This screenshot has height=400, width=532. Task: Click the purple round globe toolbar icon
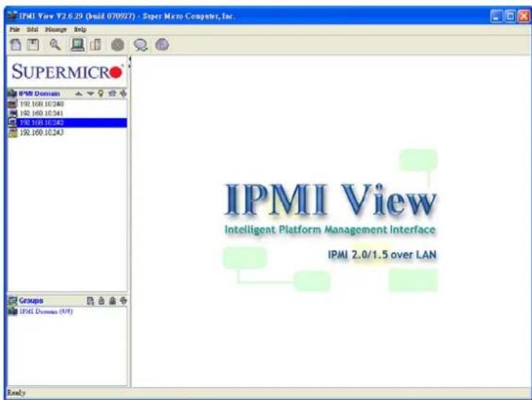(x=162, y=44)
